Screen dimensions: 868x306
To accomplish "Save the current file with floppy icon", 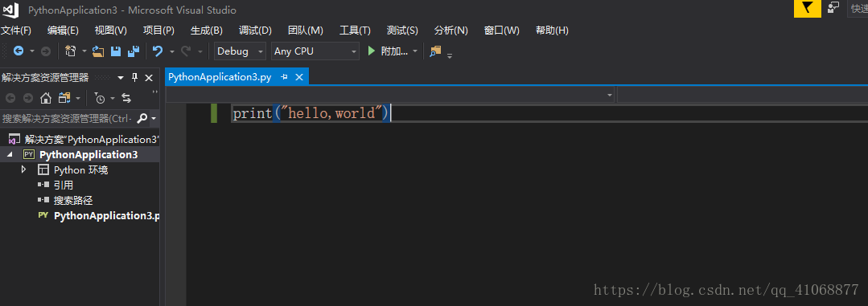I will 116,51.
